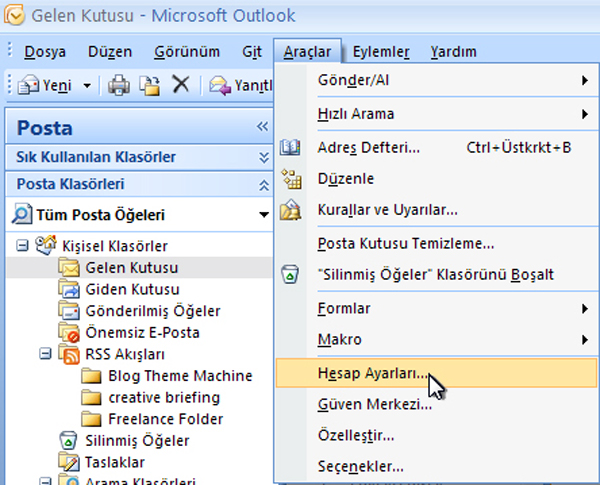The height and width of the screenshot is (485, 600).
Task: Open the Dosya menu
Action: 45,52
